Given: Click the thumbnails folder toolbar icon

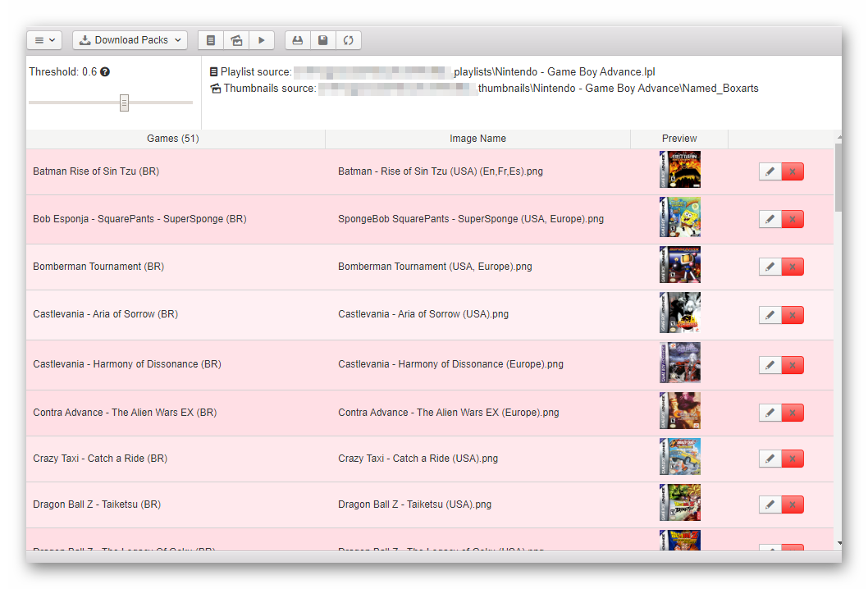Looking at the screenshot, I should point(236,40).
